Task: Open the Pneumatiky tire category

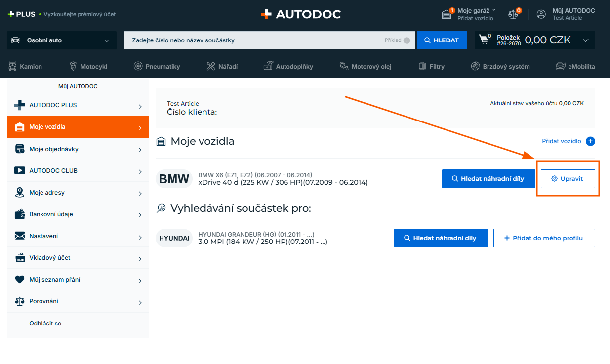Action: tap(157, 66)
